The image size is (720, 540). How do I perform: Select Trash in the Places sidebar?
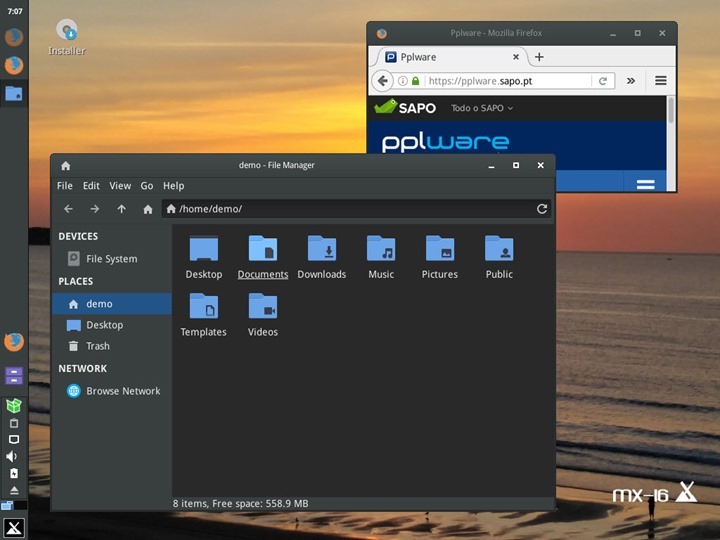[97, 346]
